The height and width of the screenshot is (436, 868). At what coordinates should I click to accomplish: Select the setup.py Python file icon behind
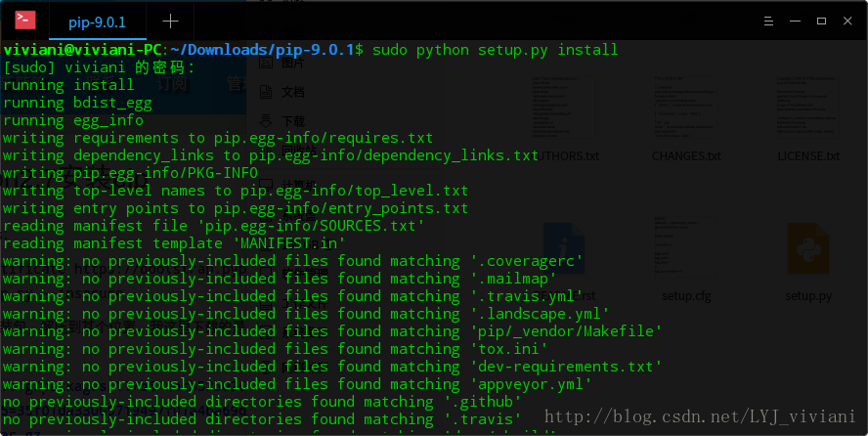tap(807, 249)
